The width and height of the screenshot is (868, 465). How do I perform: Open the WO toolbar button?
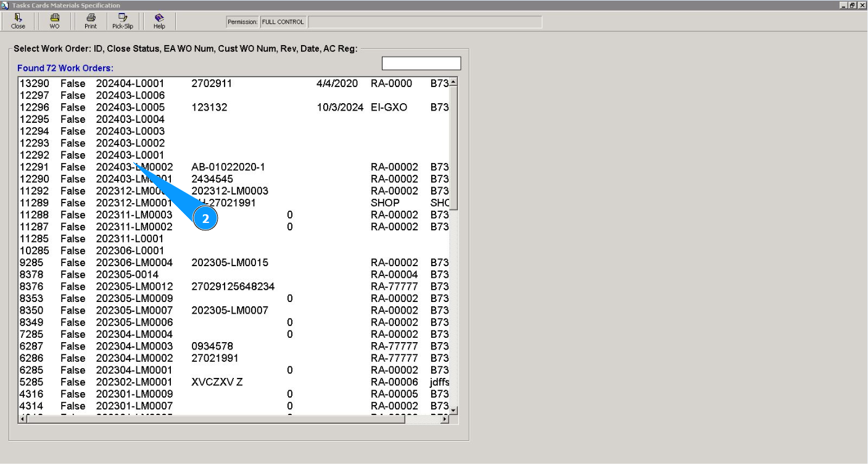tap(54, 22)
